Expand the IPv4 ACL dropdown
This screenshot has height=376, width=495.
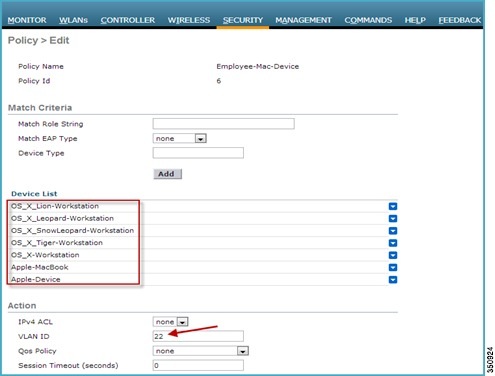click(x=182, y=322)
